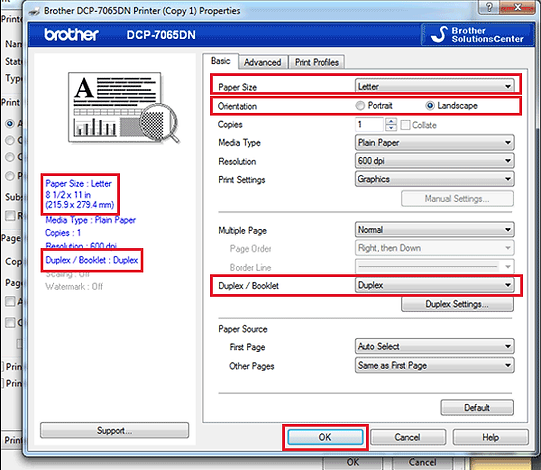The width and height of the screenshot is (541, 470).
Task: Click the 'Media Type : Plain Paper' summary text
Action: (90, 220)
